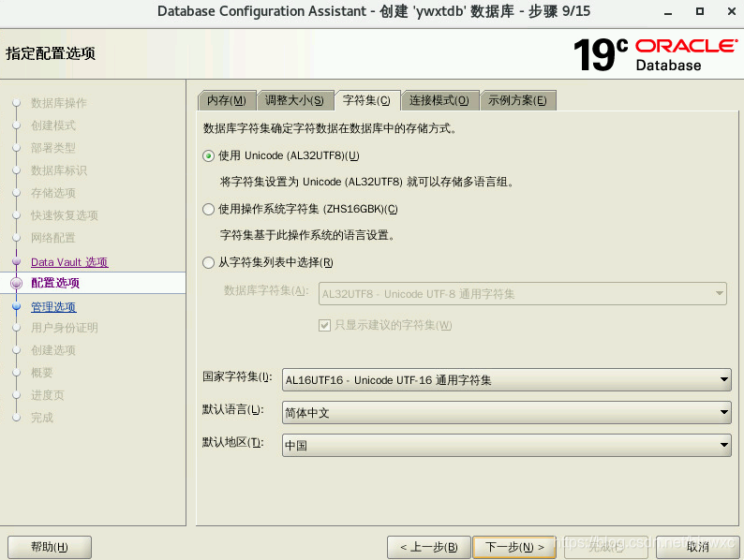The width and height of the screenshot is (744, 560).
Task: Toggle 只显示建议的字符集 checkbox
Action: click(x=324, y=325)
